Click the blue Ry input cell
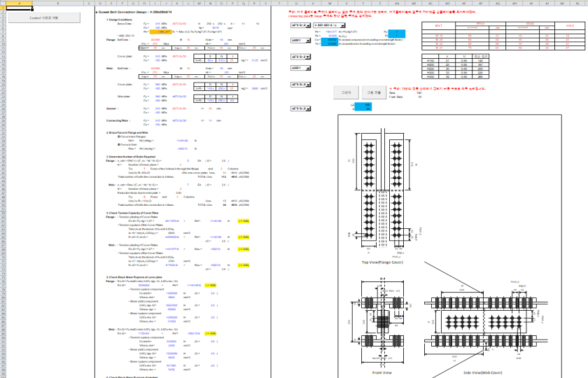The height and width of the screenshot is (378, 588). click(x=395, y=32)
